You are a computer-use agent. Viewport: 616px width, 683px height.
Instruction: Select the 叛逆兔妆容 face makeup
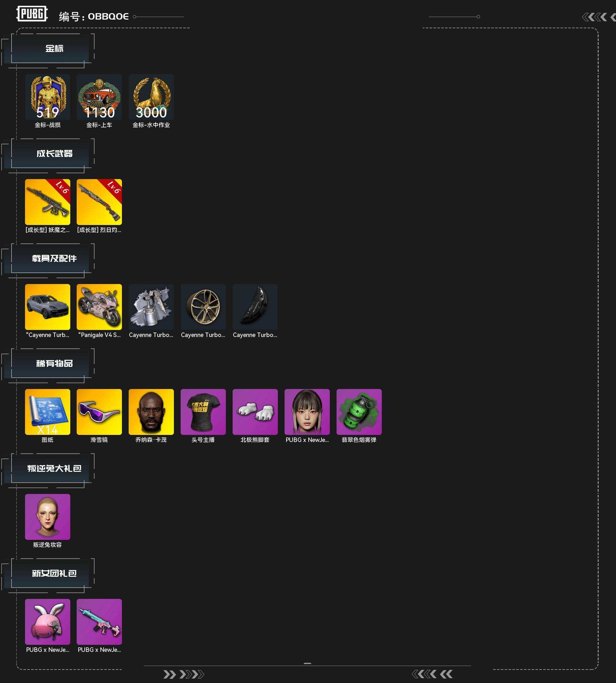click(47, 517)
